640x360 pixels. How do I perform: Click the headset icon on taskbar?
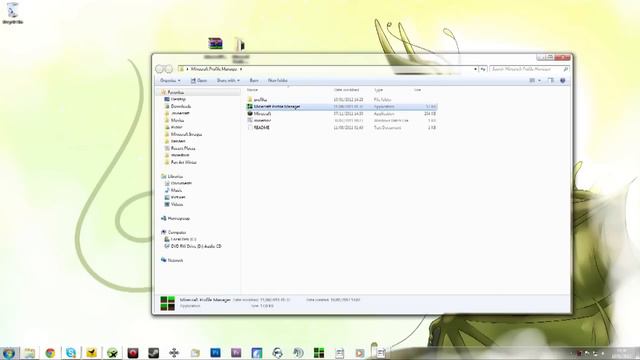[278, 353]
